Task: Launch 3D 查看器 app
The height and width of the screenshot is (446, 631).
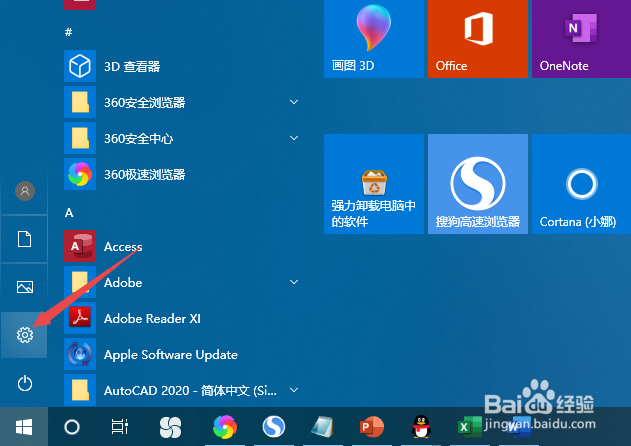Action: point(183,66)
